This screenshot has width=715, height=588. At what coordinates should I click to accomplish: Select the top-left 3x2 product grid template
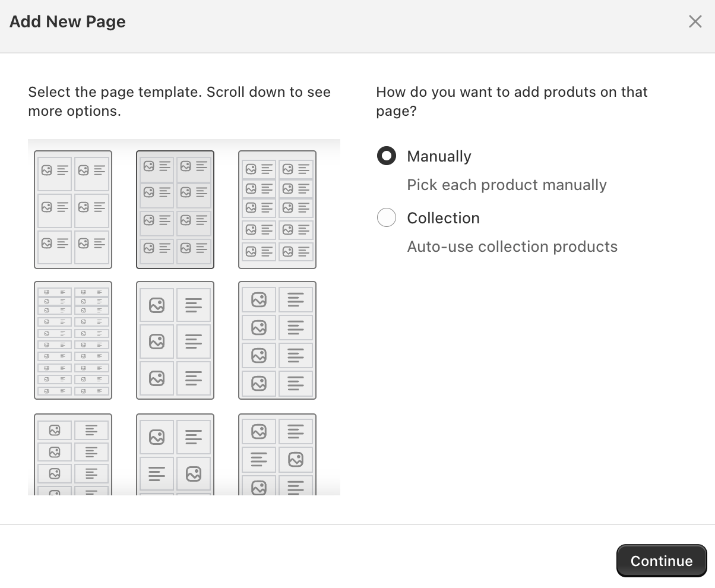coord(72,209)
